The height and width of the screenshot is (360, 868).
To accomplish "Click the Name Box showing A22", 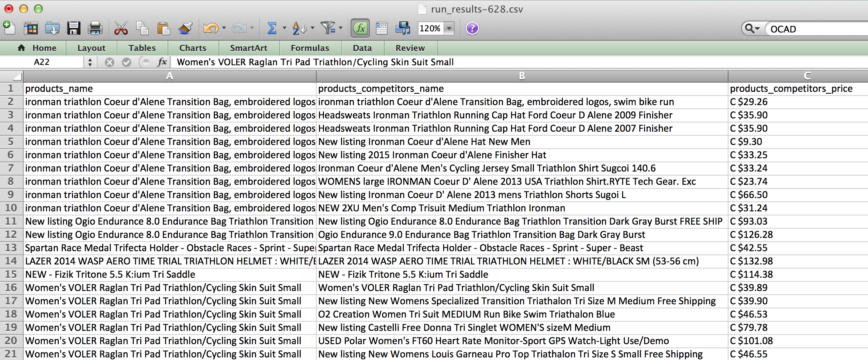I will point(42,62).
